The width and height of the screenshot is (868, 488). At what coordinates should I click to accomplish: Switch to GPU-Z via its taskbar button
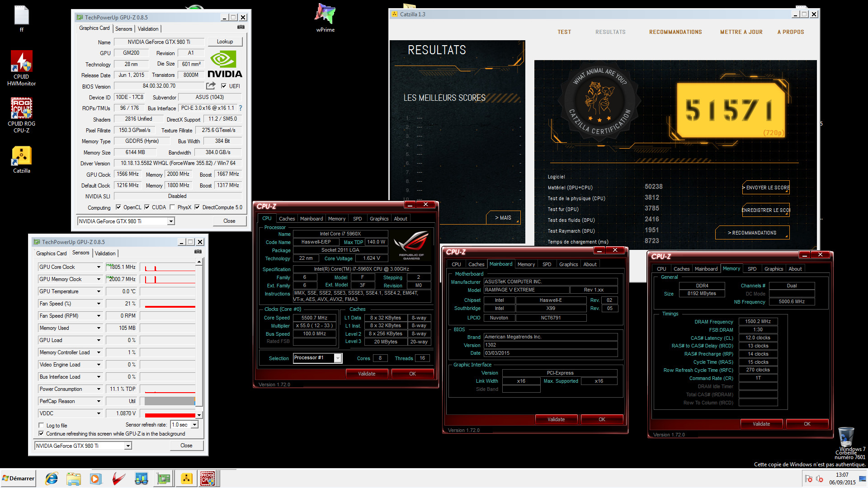164,479
